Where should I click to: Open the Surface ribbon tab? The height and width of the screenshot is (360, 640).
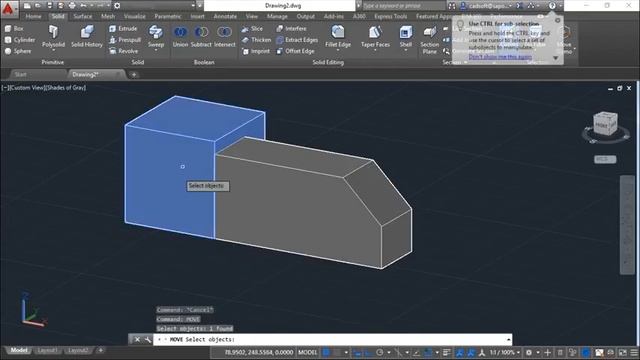(x=83, y=16)
